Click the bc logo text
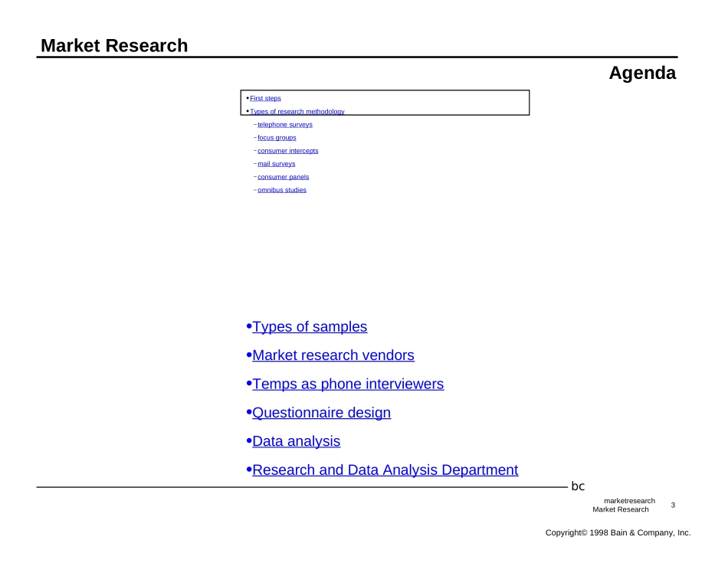The height and width of the screenshot is (563, 728). 578,486
